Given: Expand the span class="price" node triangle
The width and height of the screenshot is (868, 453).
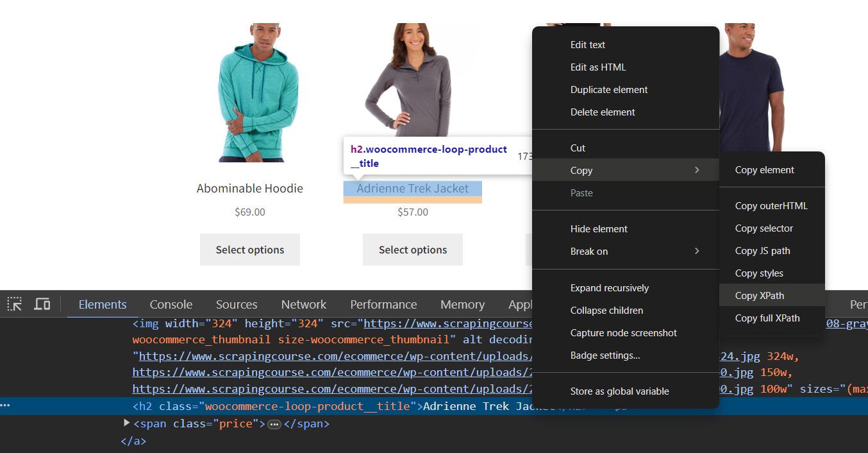Looking at the screenshot, I should coord(126,423).
